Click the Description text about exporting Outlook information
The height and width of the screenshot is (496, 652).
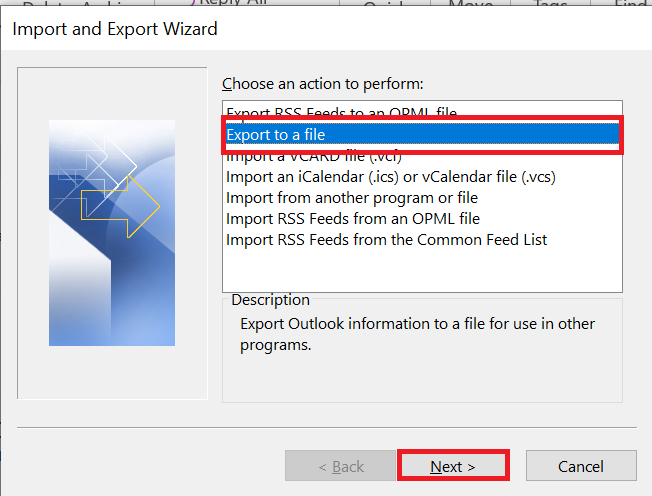417,334
